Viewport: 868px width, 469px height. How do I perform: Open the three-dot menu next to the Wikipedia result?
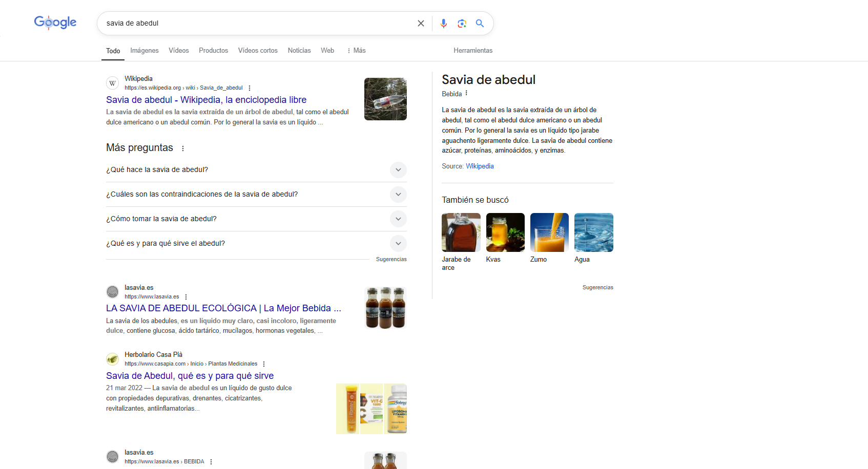click(250, 88)
